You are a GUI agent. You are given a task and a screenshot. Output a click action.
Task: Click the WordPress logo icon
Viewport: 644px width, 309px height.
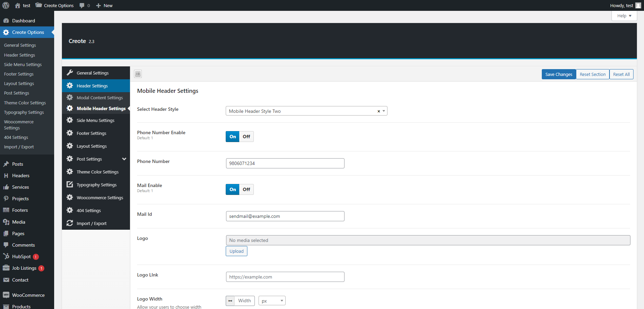(6, 5)
